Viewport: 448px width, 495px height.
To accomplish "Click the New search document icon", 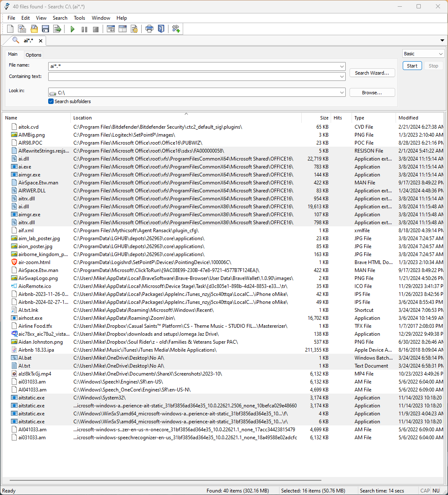I will (x=10, y=29).
